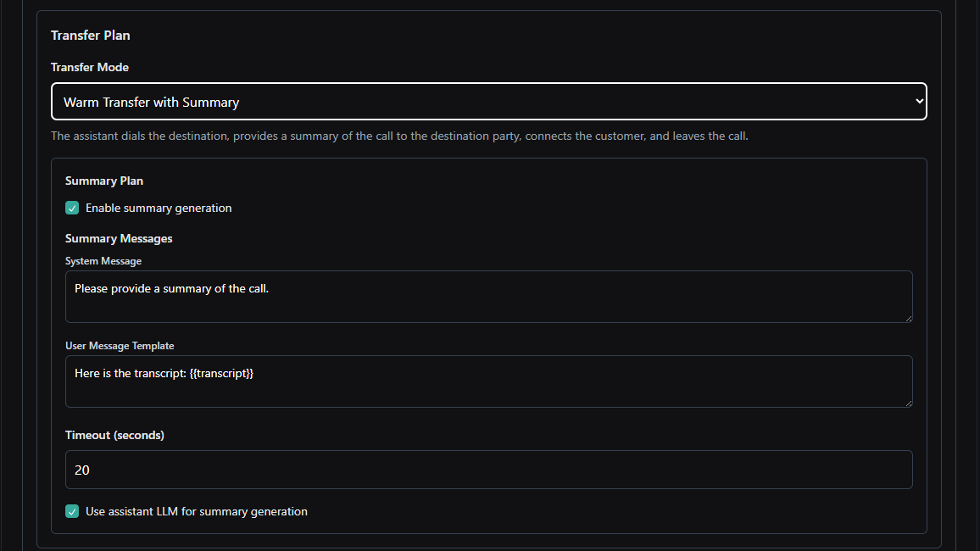Toggle the Use assistant LLM checkbox
The image size is (980, 551).
tap(72, 512)
